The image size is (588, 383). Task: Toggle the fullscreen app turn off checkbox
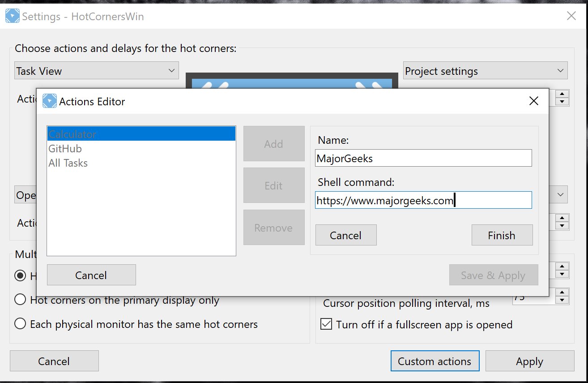pyautogui.click(x=327, y=324)
